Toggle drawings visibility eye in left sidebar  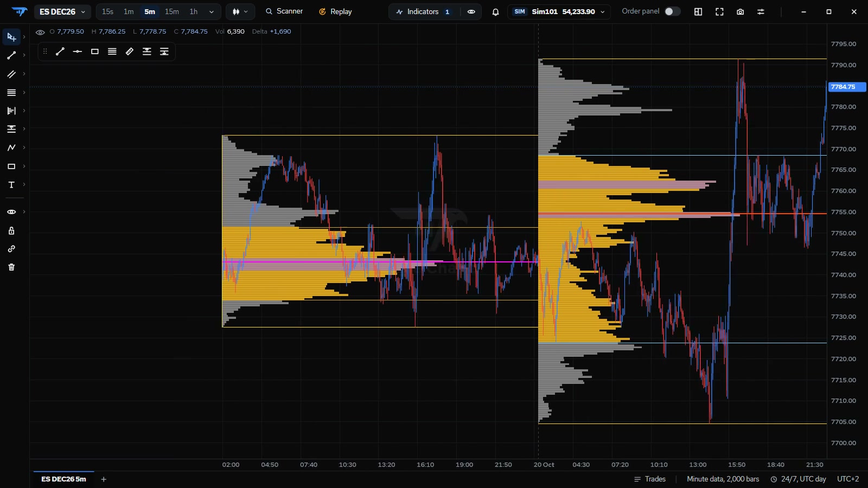(11, 212)
